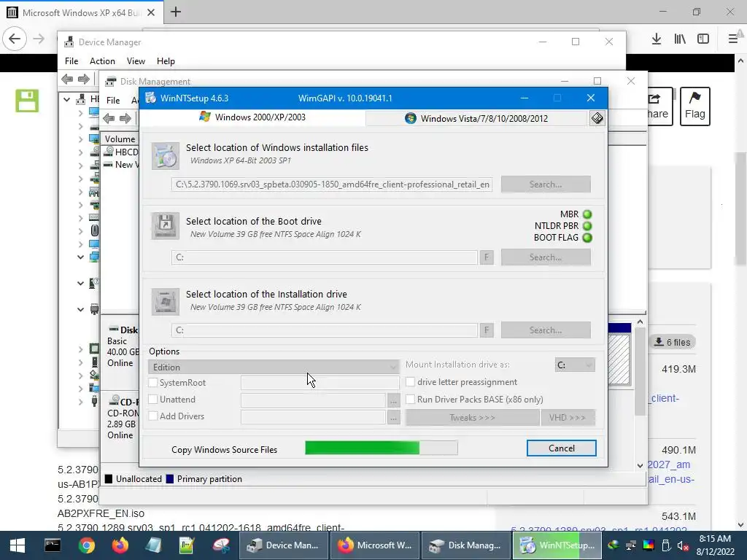Screen dimensions: 747x560
Task: Open the Windows Start button
Action: [18, 545]
